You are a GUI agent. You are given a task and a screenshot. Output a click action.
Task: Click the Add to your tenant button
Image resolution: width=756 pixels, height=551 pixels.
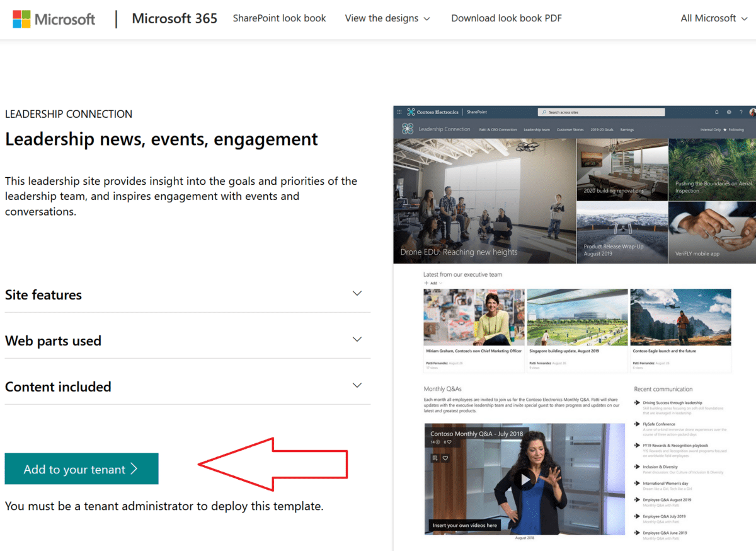click(x=81, y=469)
